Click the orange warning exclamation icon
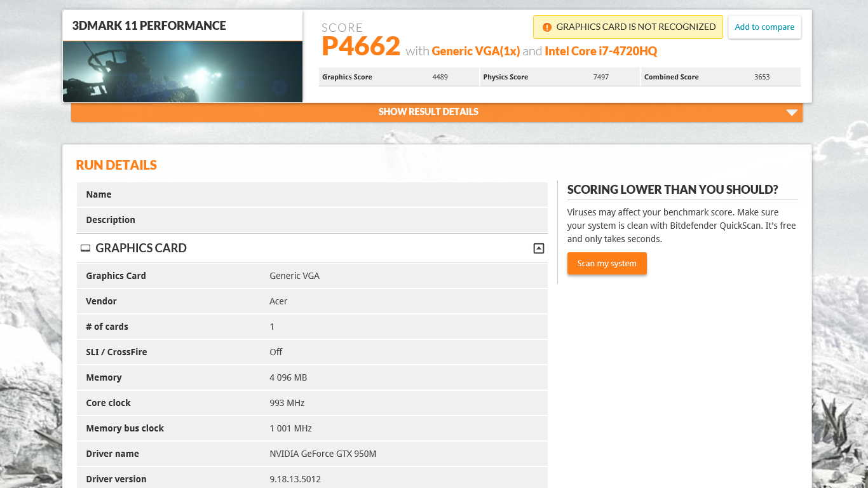This screenshot has height=488, width=868. tap(547, 27)
